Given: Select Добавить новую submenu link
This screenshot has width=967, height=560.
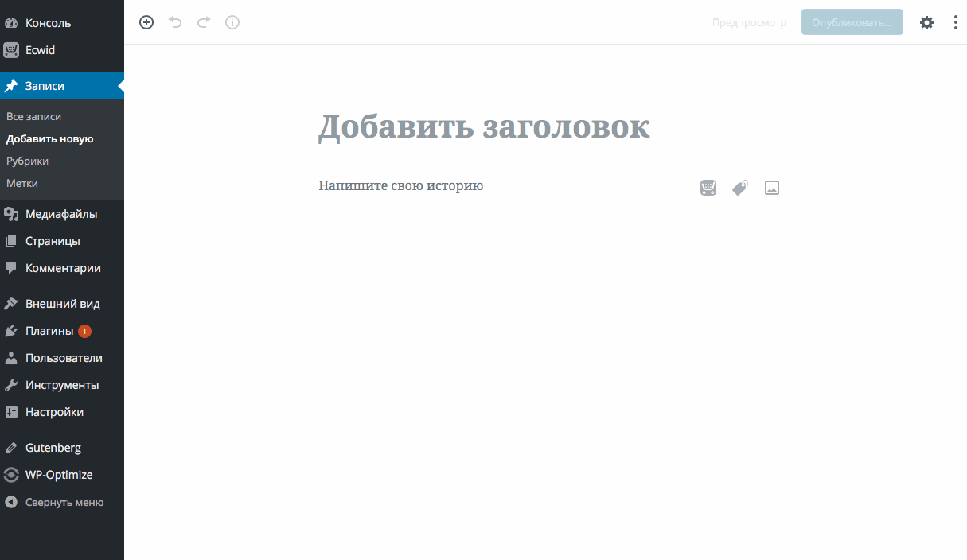Looking at the screenshot, I should pyautogui.click(x=49, y=138).
